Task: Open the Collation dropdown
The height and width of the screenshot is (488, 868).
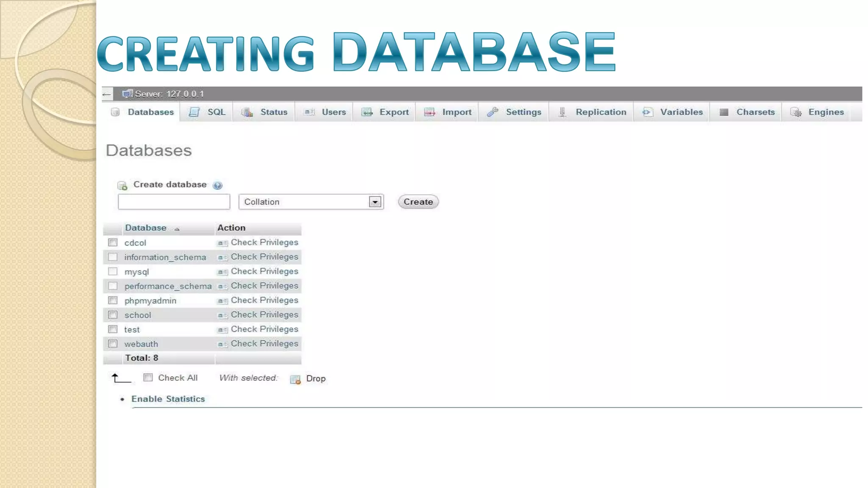Action: coord(305,202)
